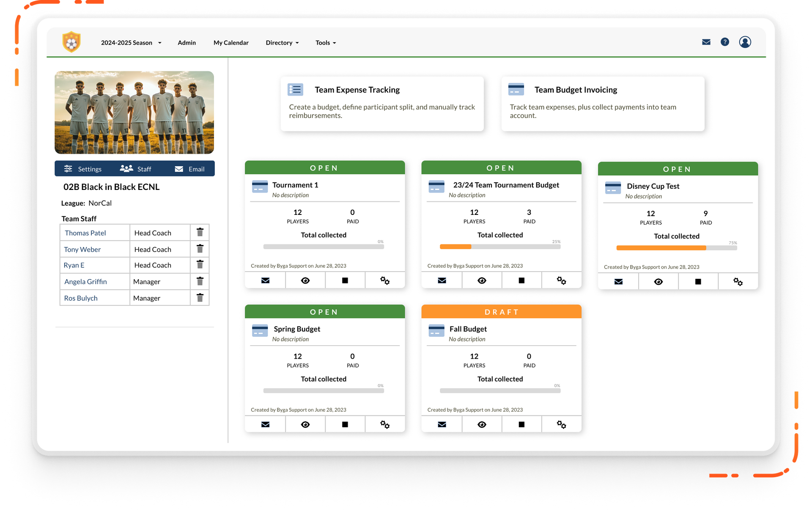
Task: Delete Thomas Patel using the trash icon
Action: [200, 232]
